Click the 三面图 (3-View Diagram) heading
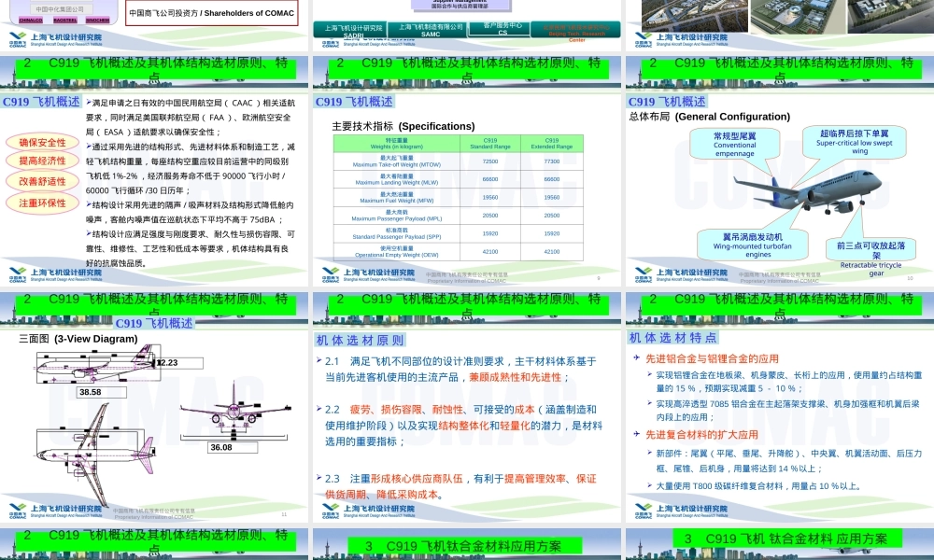This screenshot has height=560, width=934. (x=78, y=339)
